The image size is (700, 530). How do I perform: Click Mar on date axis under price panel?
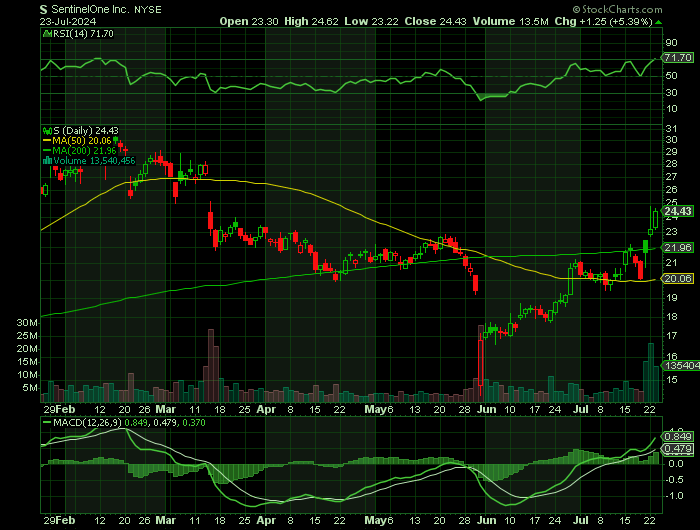tap(165, 409)
